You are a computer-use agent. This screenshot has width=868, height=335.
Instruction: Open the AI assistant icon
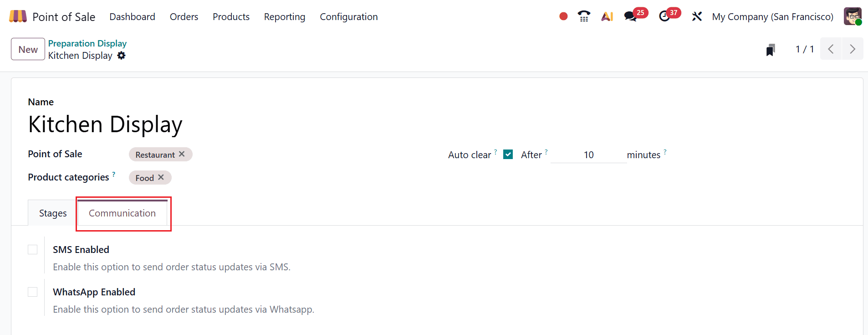(x=607, y=16)
